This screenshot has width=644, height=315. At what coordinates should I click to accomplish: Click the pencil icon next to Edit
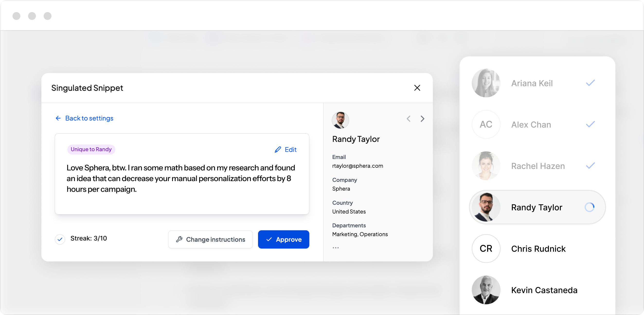(x=278, y=150)
